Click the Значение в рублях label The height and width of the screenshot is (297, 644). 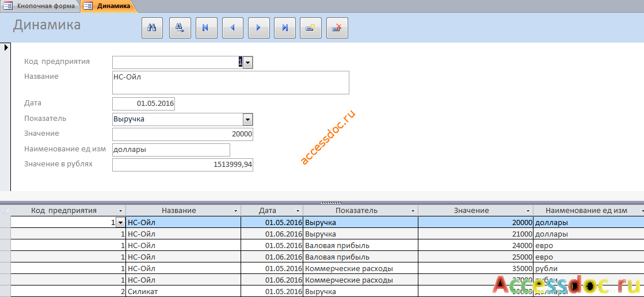(x=58, y=164)
